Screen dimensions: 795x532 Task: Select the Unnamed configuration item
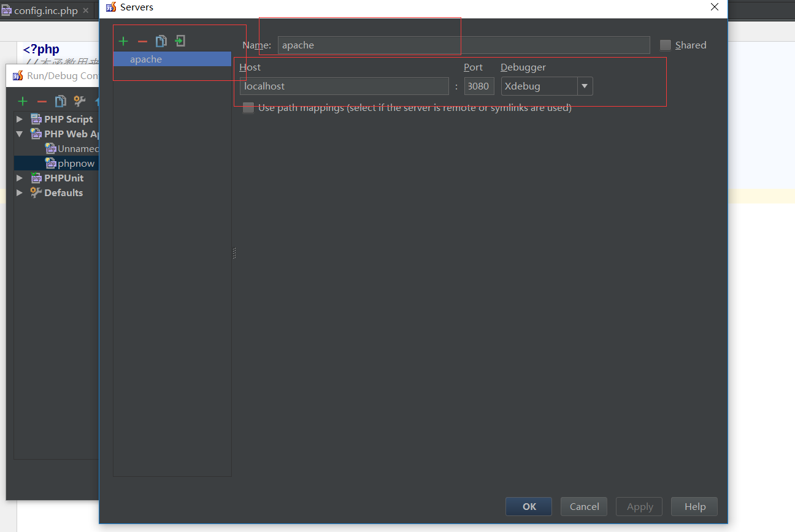(78, 149)
